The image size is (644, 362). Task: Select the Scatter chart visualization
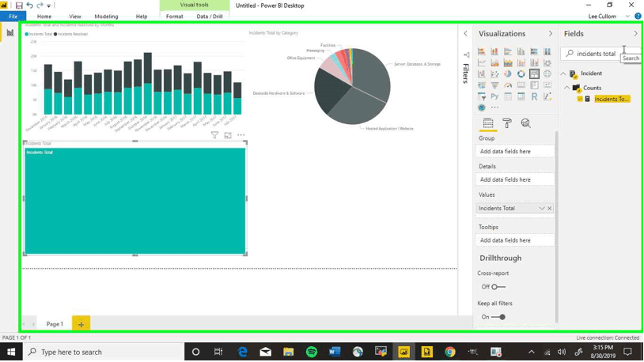pyautogui.click(x=494, y=74)
